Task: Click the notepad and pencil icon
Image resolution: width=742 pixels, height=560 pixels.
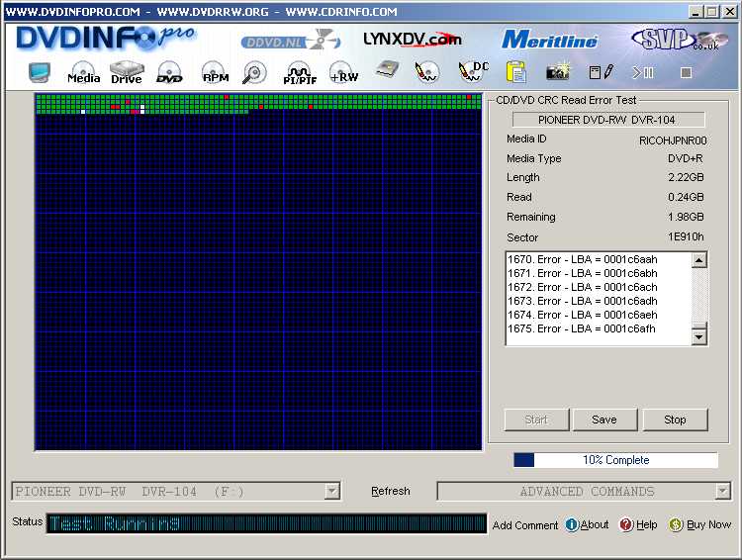Action: pyautogui.click(x=601, y=72)
